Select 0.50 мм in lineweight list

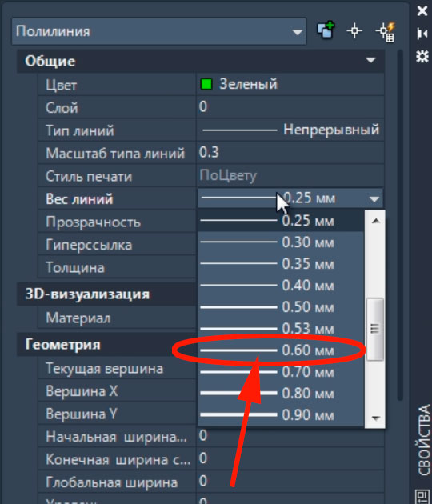point(281,307)
